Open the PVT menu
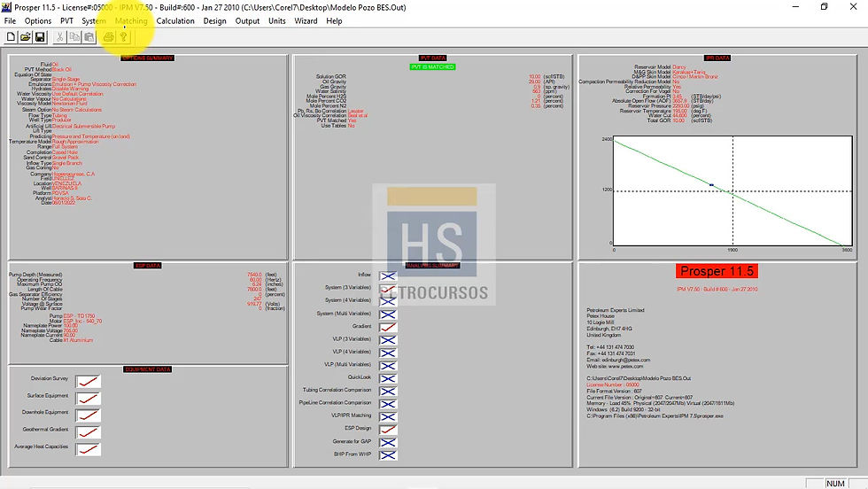The width and height of the screenshot is (868, 489). pos(67,21)
